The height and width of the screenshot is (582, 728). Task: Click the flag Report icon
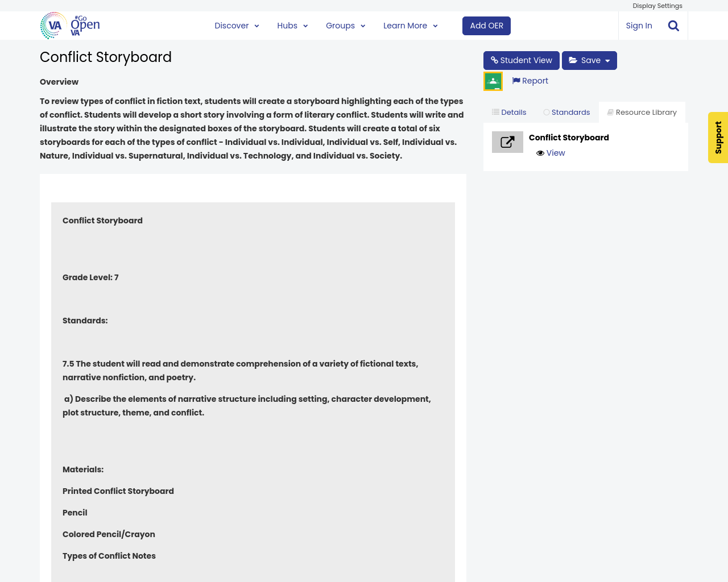point(516,81)
